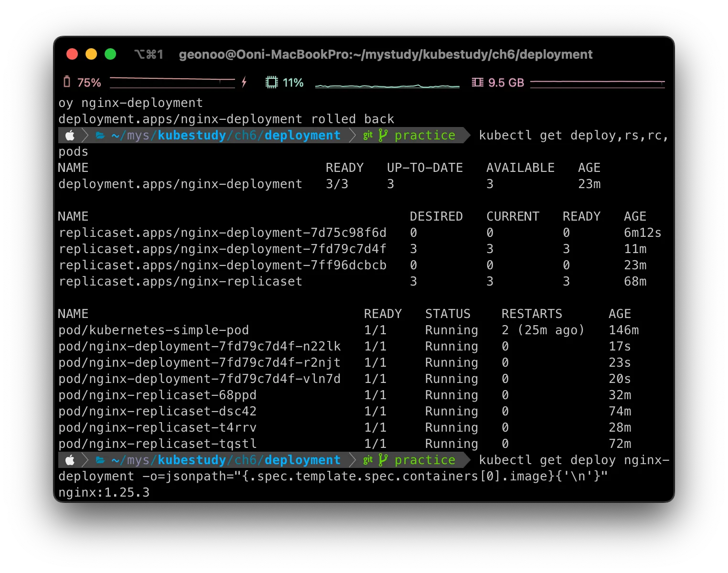Click the 68m age of nginx-replicaset
The width and height of the screenshot is (728, 573).
(635, 281)
